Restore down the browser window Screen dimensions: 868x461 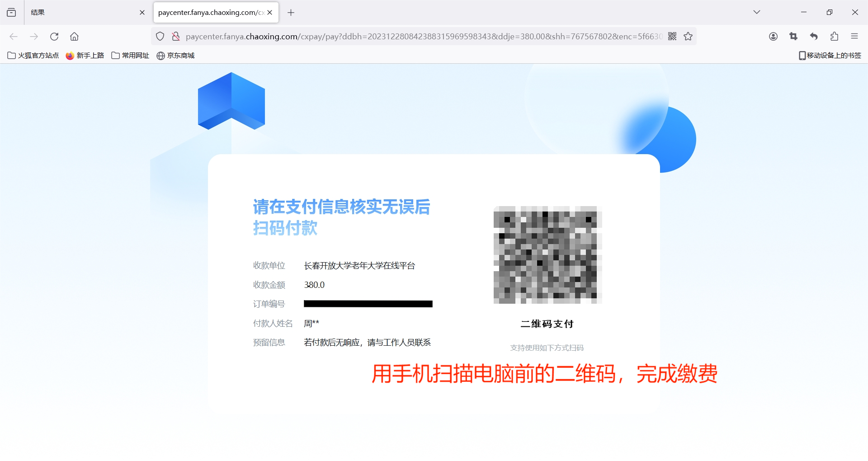pos(829,12)
